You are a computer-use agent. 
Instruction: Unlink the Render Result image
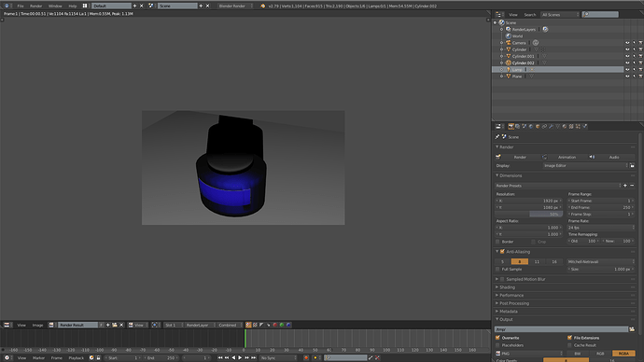[x=121, y=325]
